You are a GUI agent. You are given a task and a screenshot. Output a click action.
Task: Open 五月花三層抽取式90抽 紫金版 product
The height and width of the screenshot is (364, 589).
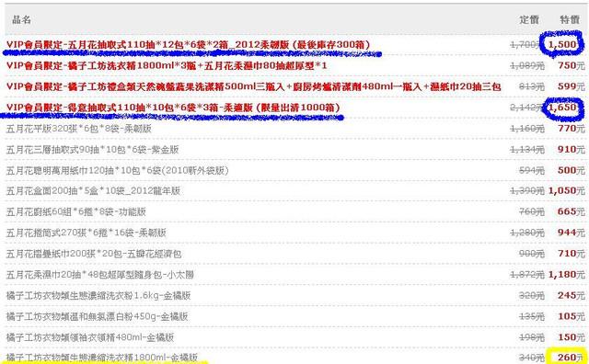[92, 149]
